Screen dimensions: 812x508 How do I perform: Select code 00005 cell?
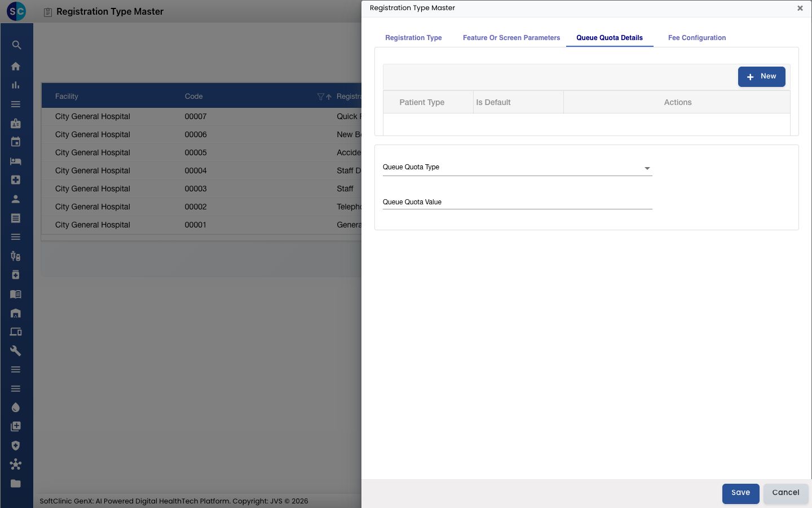[x=196, y=152]
